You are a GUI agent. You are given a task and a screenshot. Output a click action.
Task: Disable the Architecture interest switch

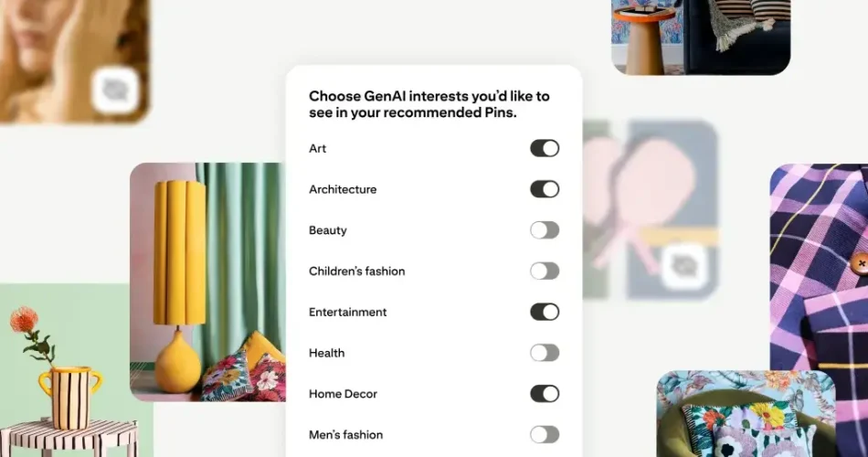(545, 189)
